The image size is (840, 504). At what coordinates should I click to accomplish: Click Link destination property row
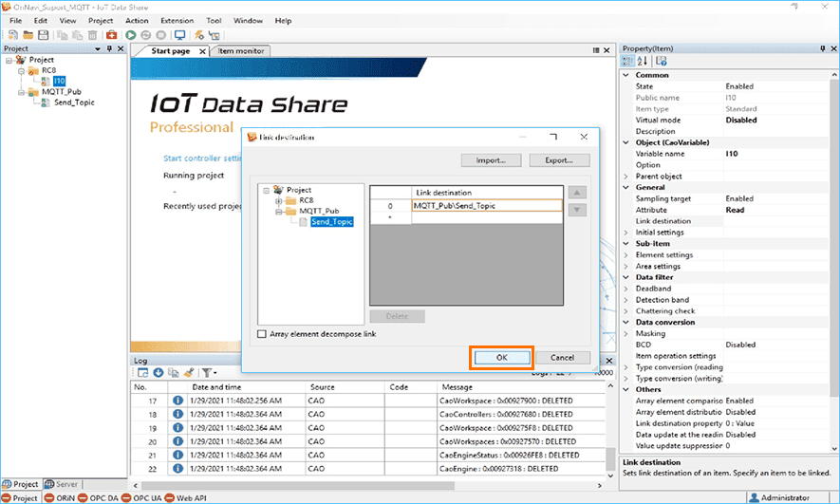[x=726, y=221]
